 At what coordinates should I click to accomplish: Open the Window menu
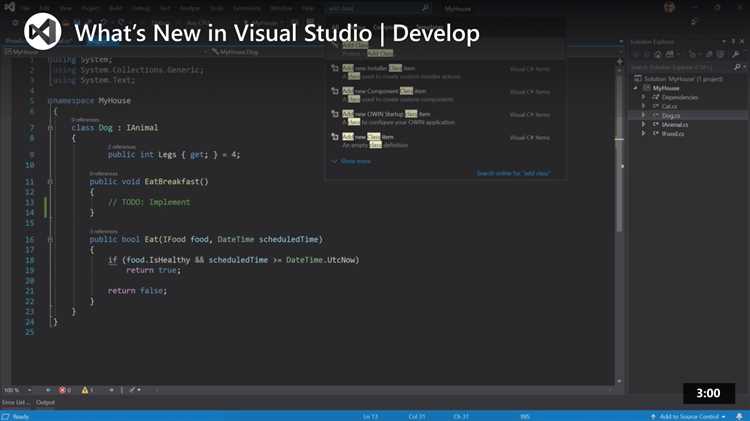281,8
